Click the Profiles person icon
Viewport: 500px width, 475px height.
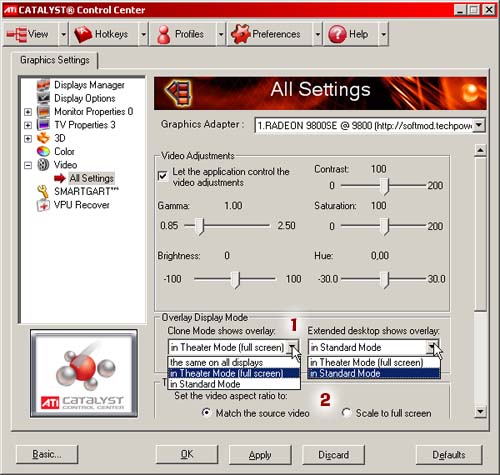pyautogui.click(x=164, y=34)
